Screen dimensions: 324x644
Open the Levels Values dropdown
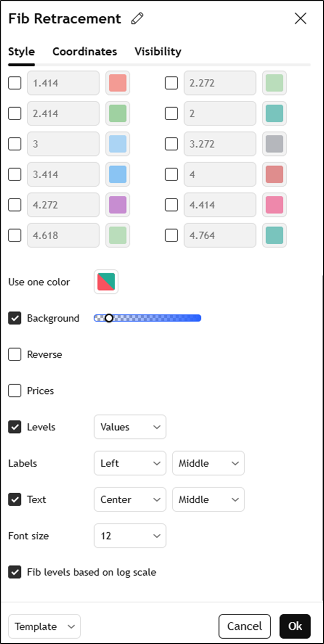130,427
